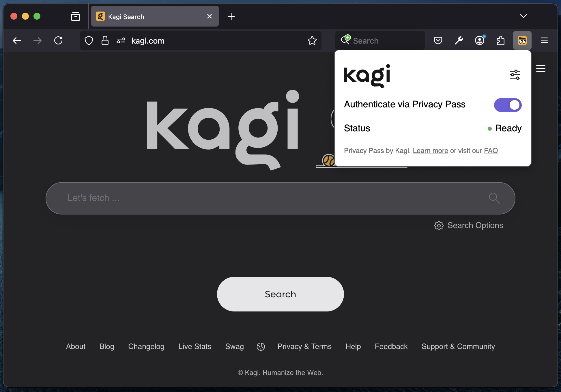Open site permissions icon in address bar

point(121,41)
